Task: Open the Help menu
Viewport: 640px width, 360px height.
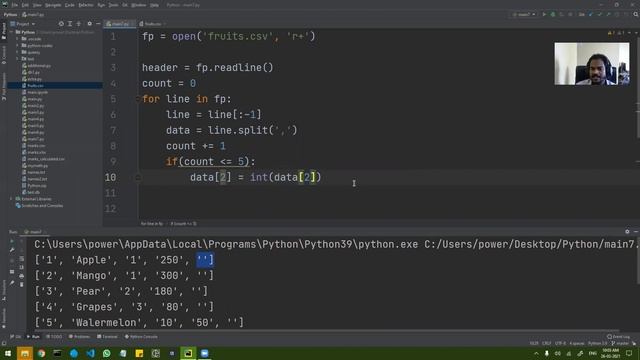Action: (x=154, y=5)
